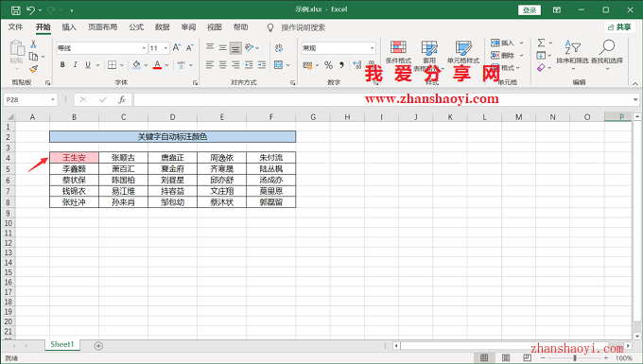The width and height of the screenshot is (643, 364).
Task: Click the new sheet plus button
Action: click(x=98, y=346)
